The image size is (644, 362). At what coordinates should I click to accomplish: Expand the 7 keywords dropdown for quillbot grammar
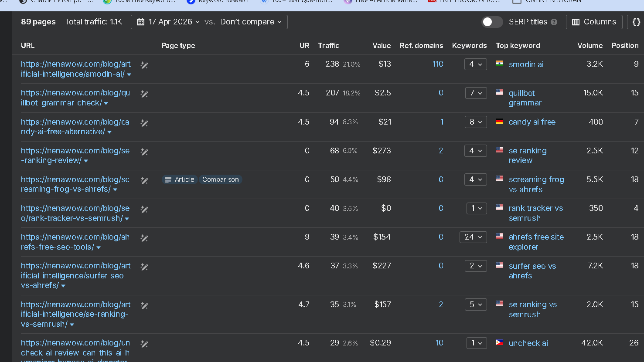point(476,93)
